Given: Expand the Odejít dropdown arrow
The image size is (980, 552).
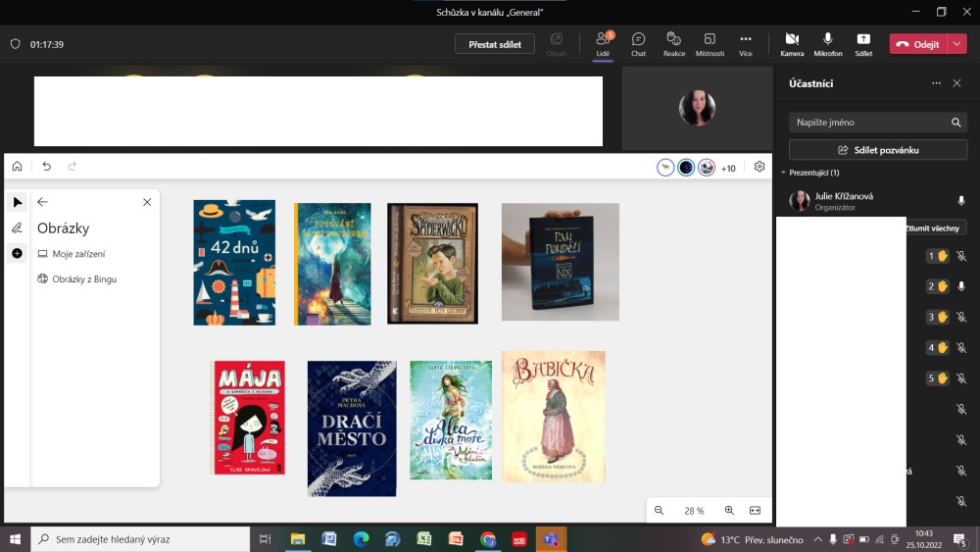Looking at the screenshot, I should pos(956,44).
